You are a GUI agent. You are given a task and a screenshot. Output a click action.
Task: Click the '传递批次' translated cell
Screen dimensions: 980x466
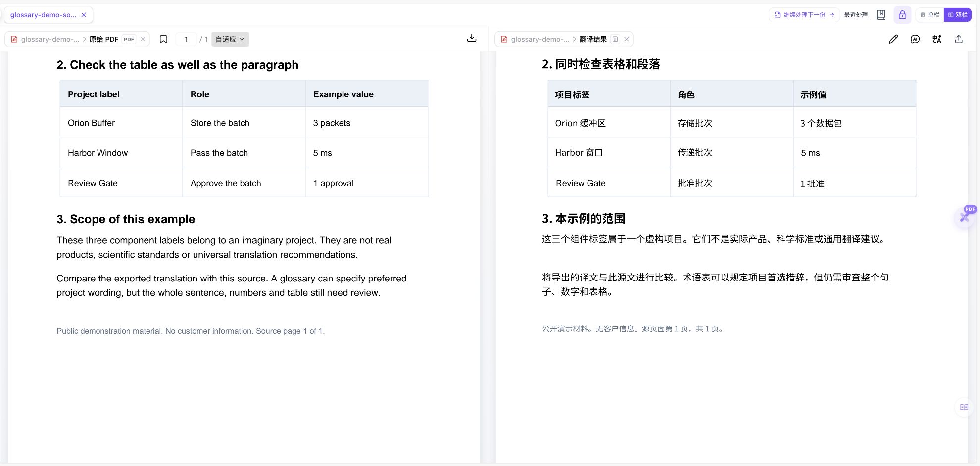(x=732, y=153)
